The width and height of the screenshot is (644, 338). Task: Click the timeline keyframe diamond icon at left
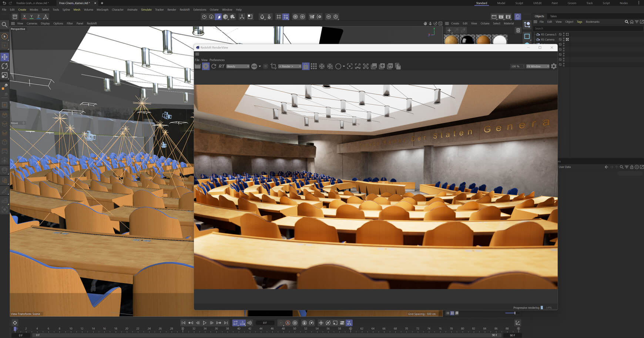click(15, 323)
